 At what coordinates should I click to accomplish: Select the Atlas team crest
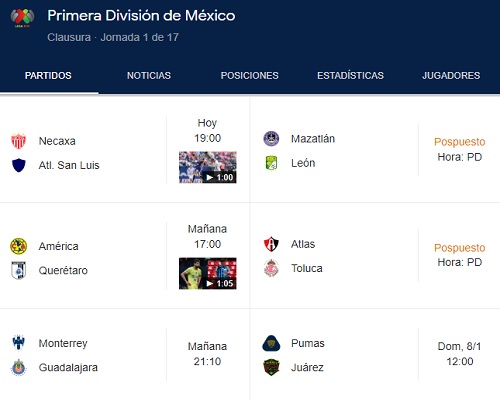click(271, 244)
